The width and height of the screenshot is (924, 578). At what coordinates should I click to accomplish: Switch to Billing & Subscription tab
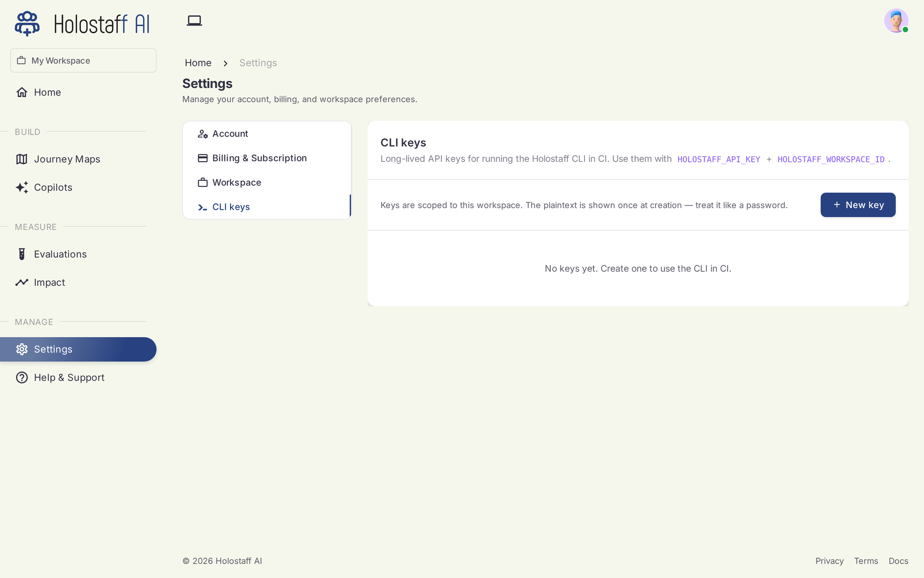click(267, 158)
